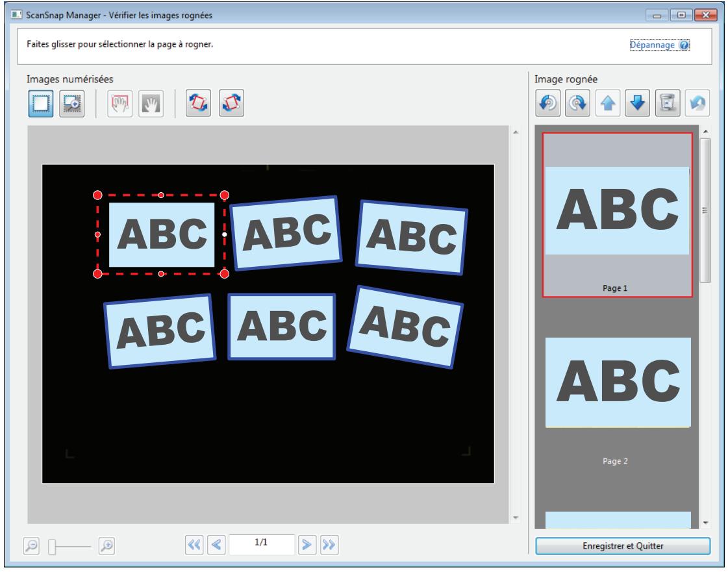728x572 pixels.
Task: Open the Dépannage help link
Action: point(659,45)
